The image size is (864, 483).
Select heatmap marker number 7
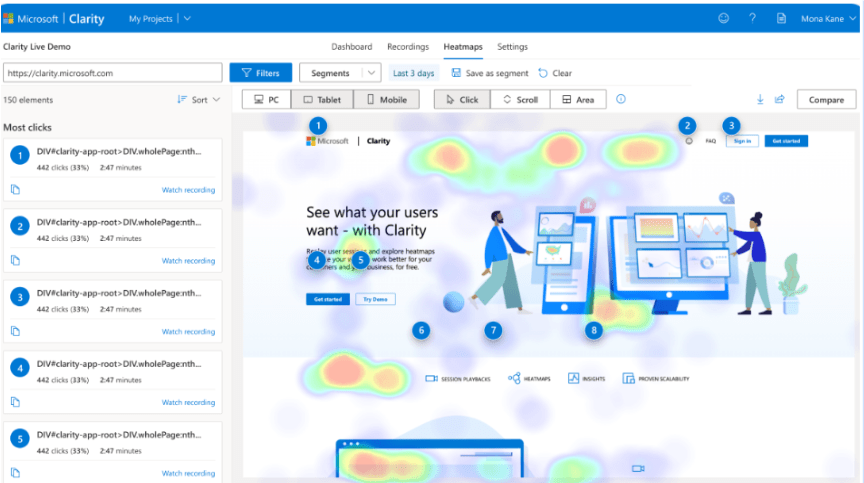coord(493,330)
